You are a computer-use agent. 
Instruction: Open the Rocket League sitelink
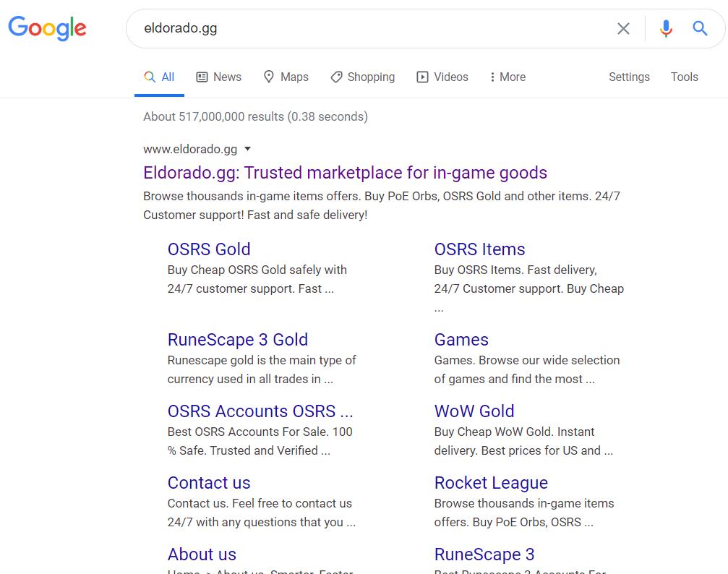pos(491,482)
